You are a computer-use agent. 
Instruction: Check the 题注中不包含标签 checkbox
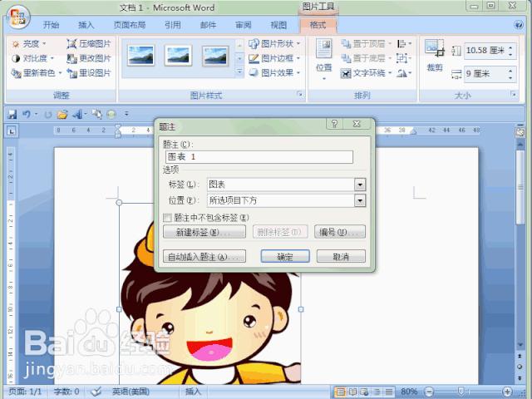tap(168, 218)
